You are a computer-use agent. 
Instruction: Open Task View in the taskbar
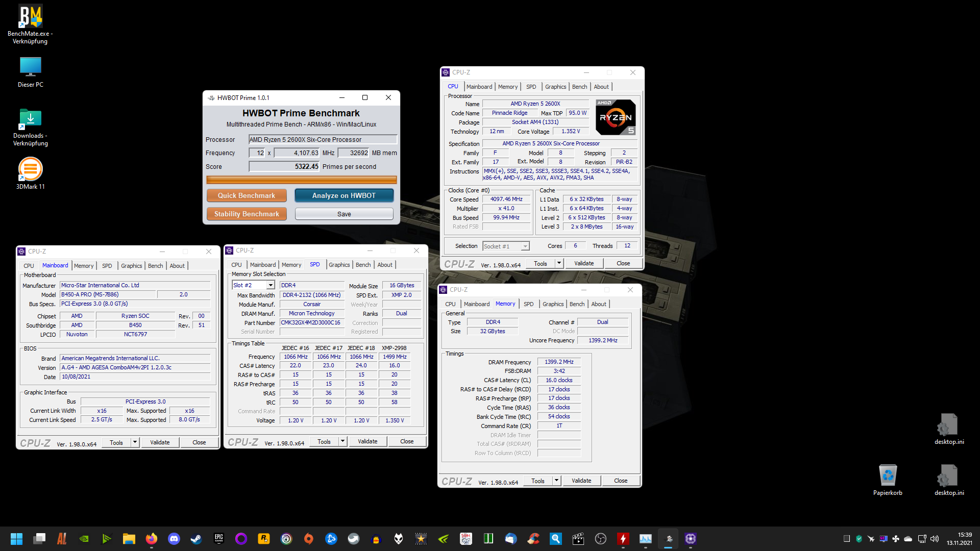pos(39,539)
